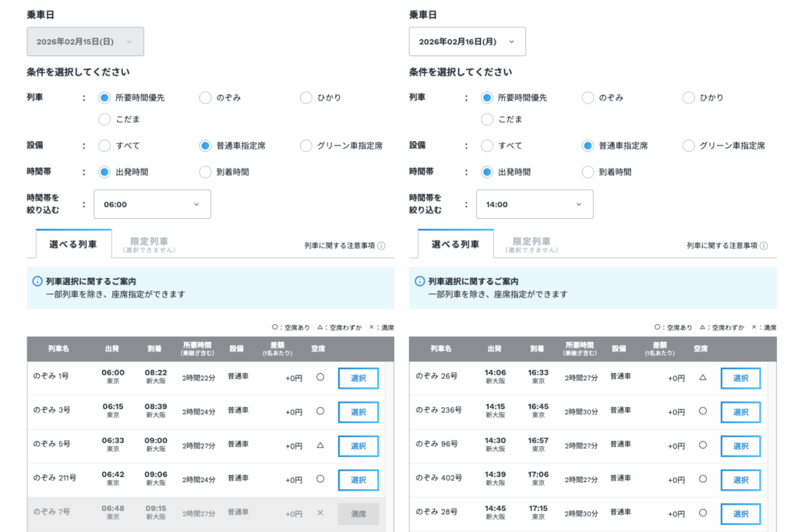Click triangle availability icon for のぞみ 5号

320,446
